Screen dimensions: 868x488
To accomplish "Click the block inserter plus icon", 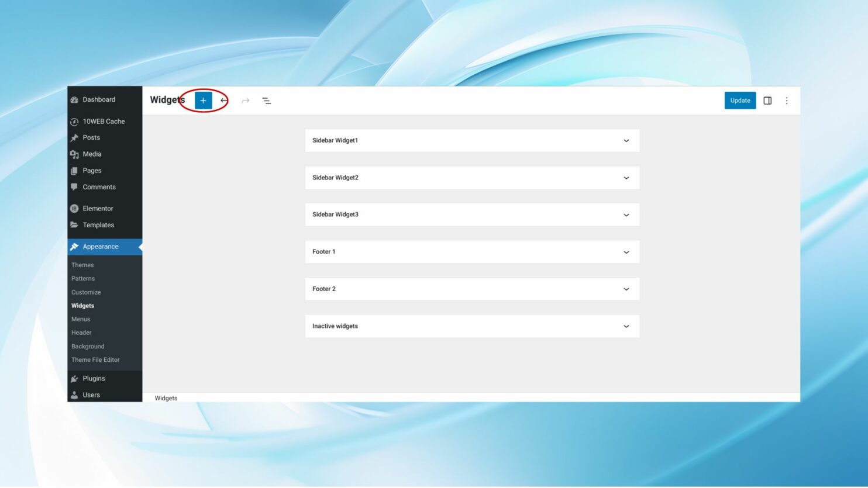I will 203,100.
